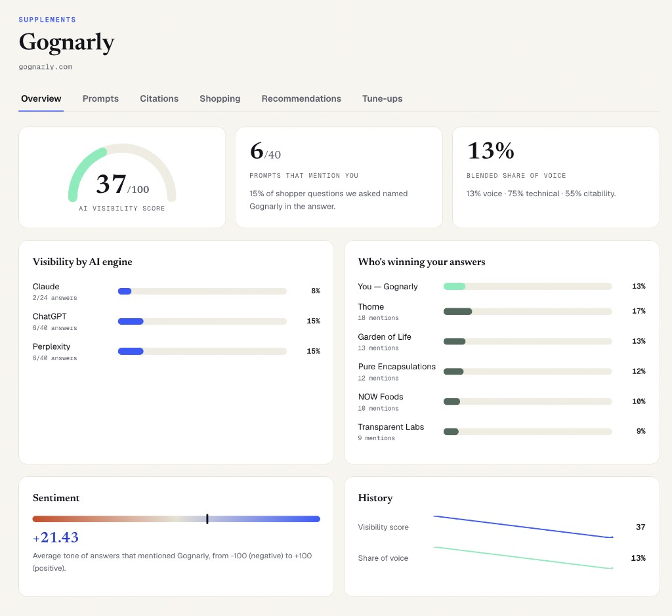This screenshot has width=672, height=616.
Task: Click the PROMPTS THAT MENTION YOU label
Action: 304,176
